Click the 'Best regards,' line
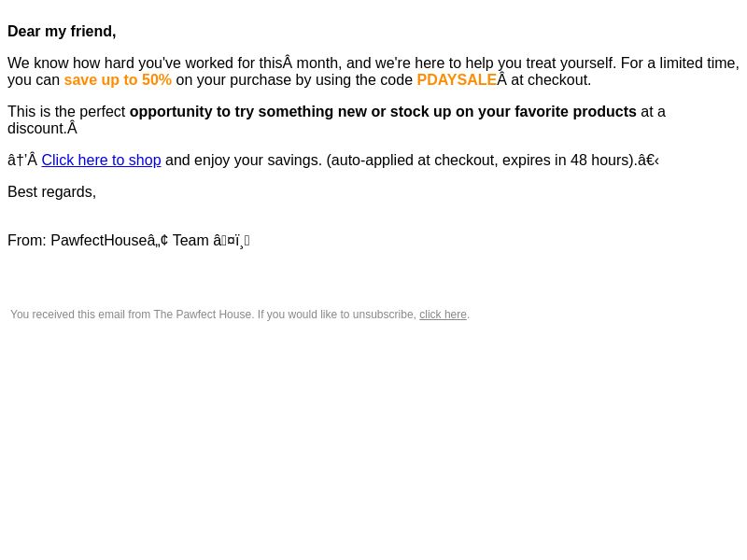The image size is (747, 560). click(x=52, y=192)
